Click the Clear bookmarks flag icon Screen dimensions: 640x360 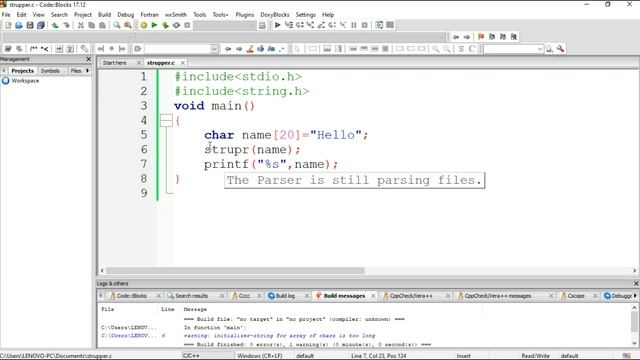tap(514, 37)
